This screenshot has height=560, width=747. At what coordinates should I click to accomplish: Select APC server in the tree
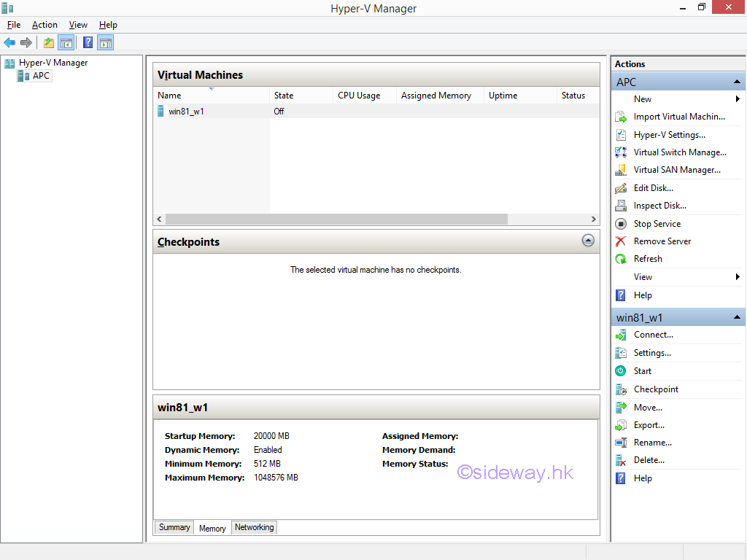click(41, 76)
